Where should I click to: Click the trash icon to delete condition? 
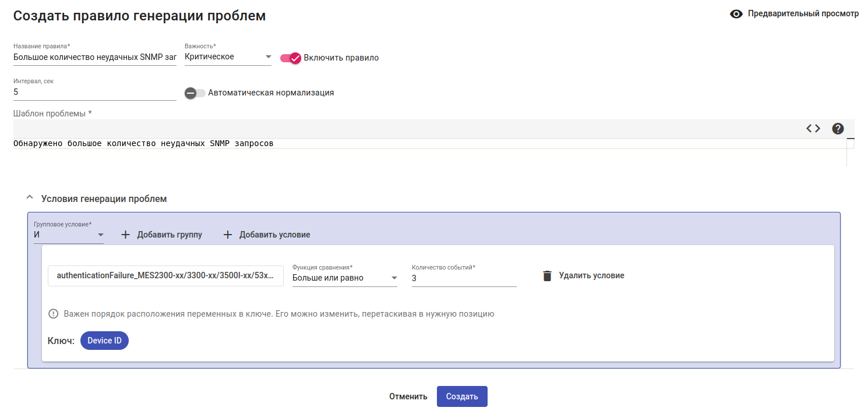coord(546,275)
